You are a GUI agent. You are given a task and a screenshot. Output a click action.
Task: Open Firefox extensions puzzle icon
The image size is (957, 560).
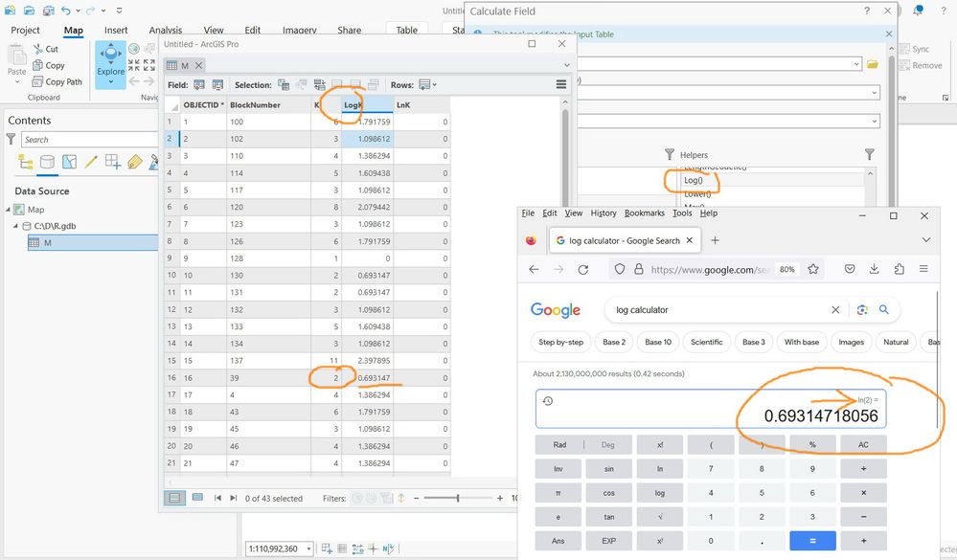click(899, 269)
